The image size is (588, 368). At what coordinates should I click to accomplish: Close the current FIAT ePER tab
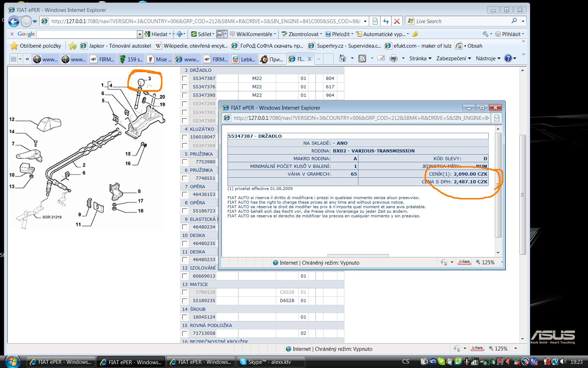point(309,59)
